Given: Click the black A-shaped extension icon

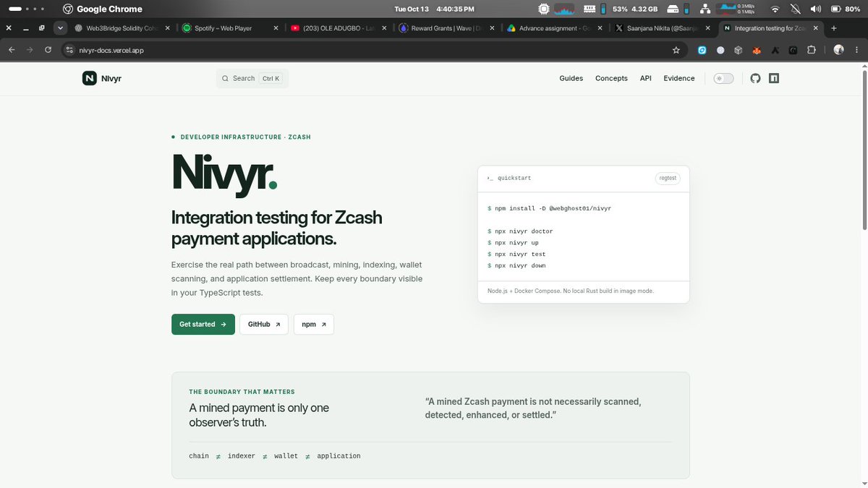Looking at the screenshot, I should tap(775, 50).
